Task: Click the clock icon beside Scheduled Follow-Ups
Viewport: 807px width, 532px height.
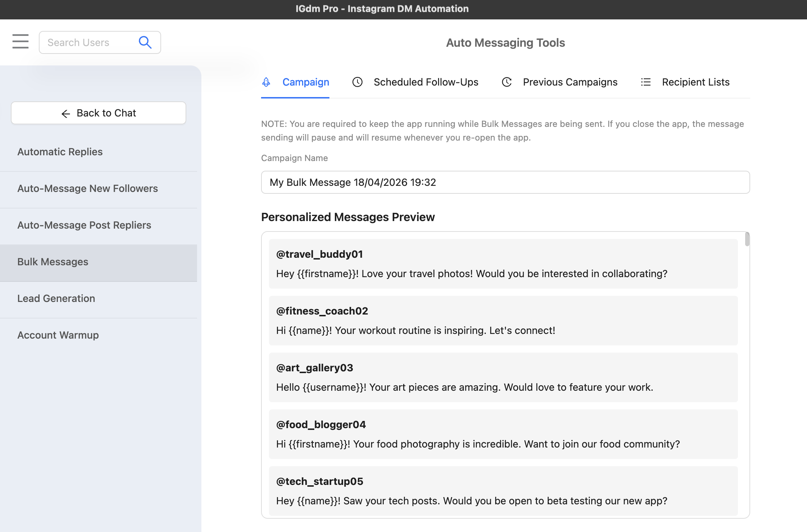Action: 357,82
